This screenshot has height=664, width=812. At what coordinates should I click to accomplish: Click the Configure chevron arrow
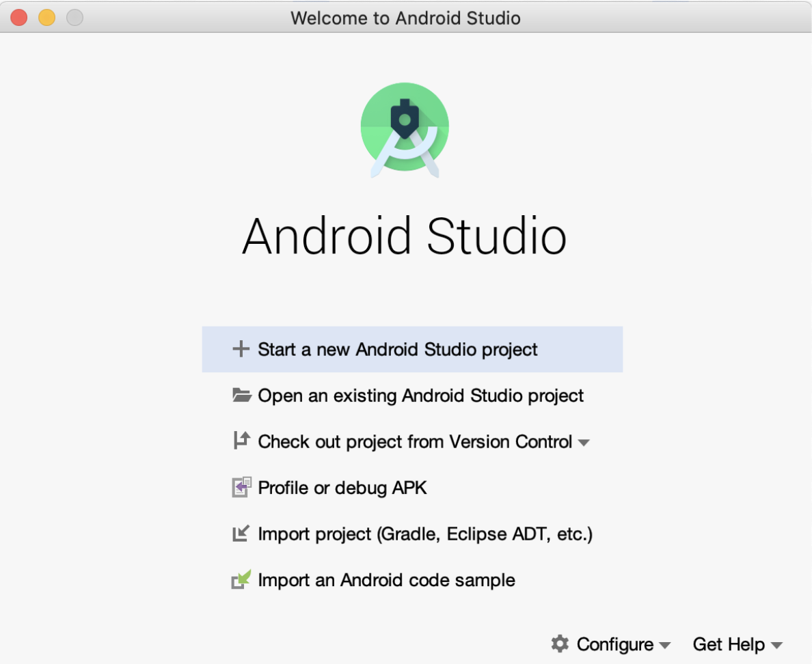pyautogui.click(x=666, y=645)
